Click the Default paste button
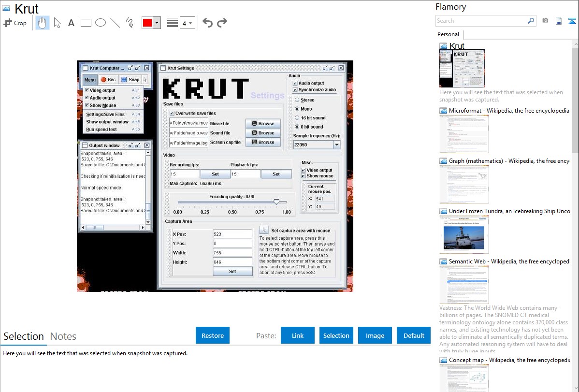Screen dimensions: 579x392 click(x=414, y=335)
